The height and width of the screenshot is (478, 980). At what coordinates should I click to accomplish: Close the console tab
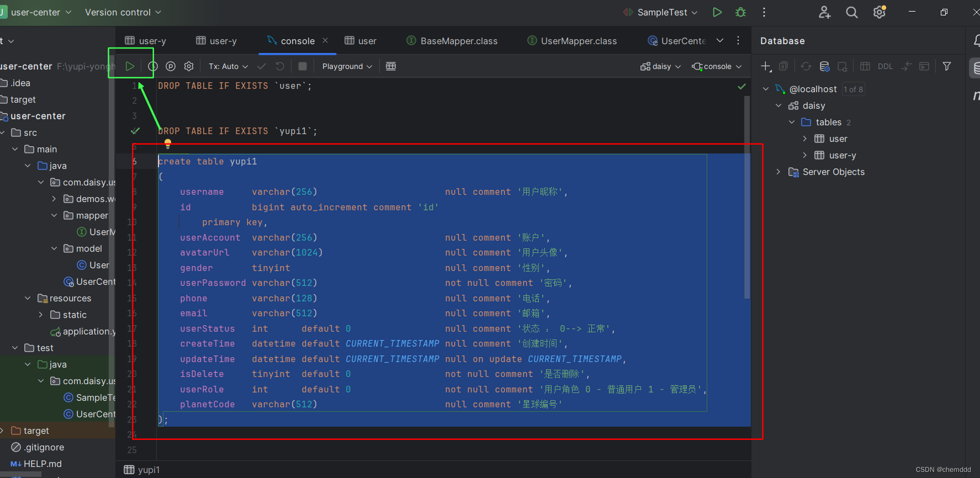(x=325, y=40)
